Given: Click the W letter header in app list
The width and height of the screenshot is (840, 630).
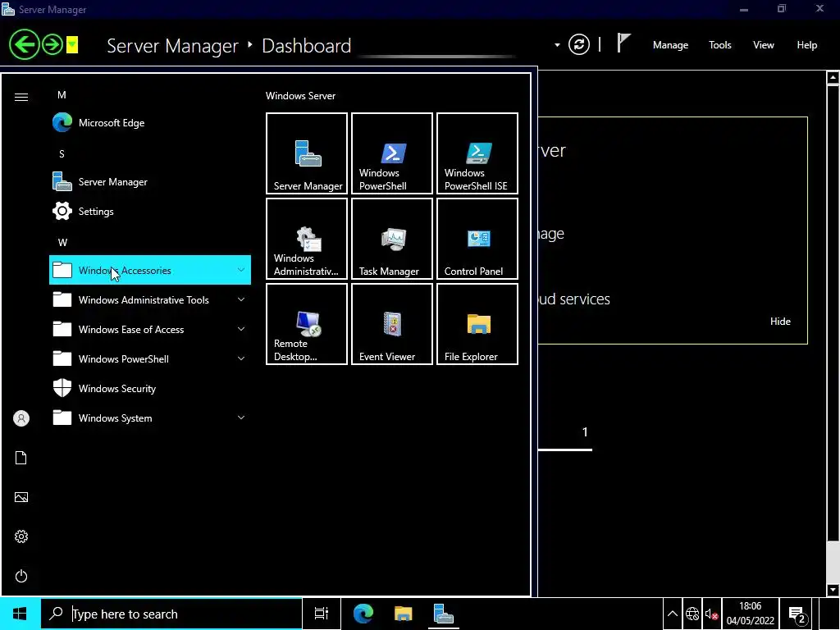Looking at the screenshot, I should click(62, 243).
